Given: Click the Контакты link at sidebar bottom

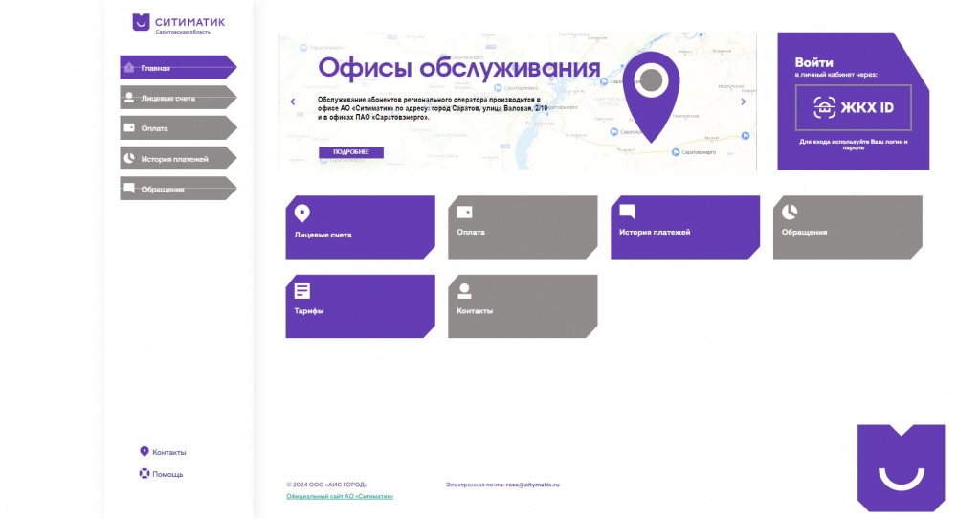Looking at the screenshot, I should [x=168, y=452].
